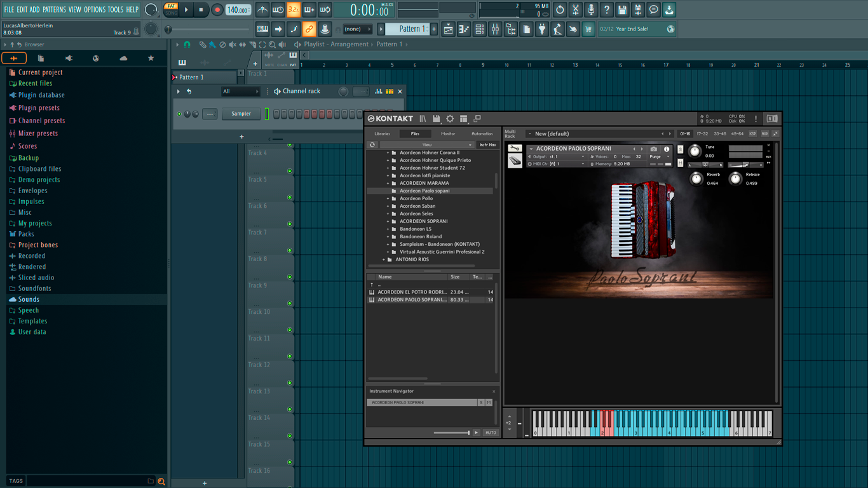The image size is (868, 488).
Task: Select the cloud tab in Browser
Action: point(123,58)
